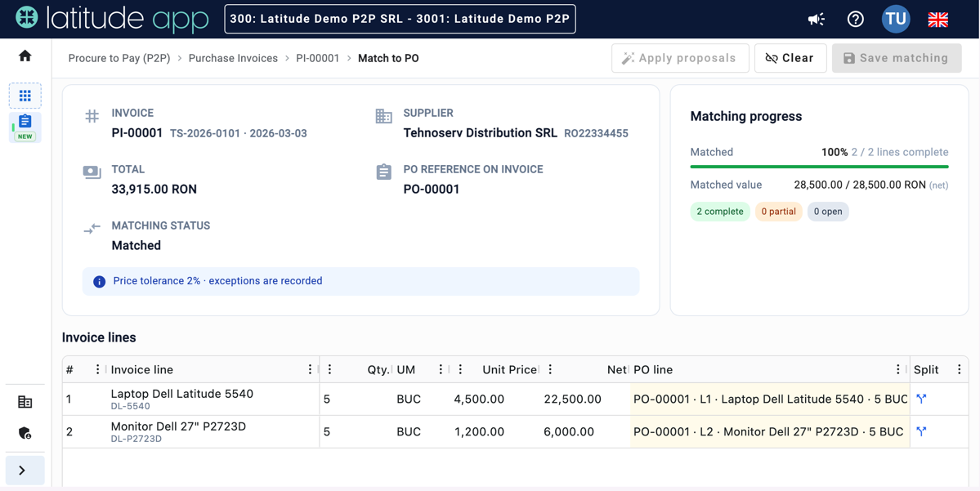Click the invoice hash icon
This screenshot has width=980, height=491.
[92, 116]
